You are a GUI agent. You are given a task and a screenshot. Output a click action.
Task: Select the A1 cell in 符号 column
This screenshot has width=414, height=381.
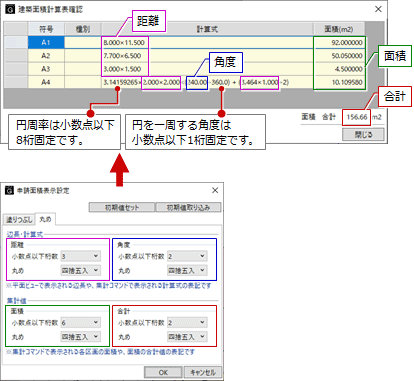pyautogui.click(x=46, y=43)
